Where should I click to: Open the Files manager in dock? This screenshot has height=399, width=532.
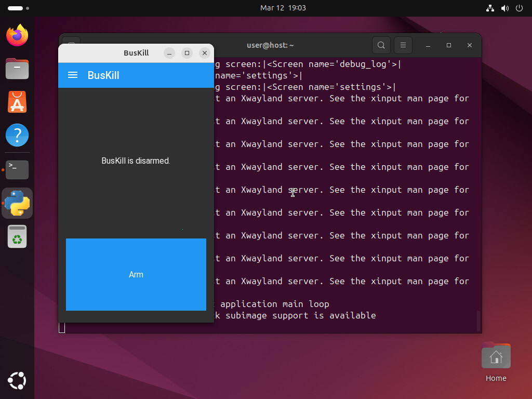pyautogui.click(x=17, y=69)
